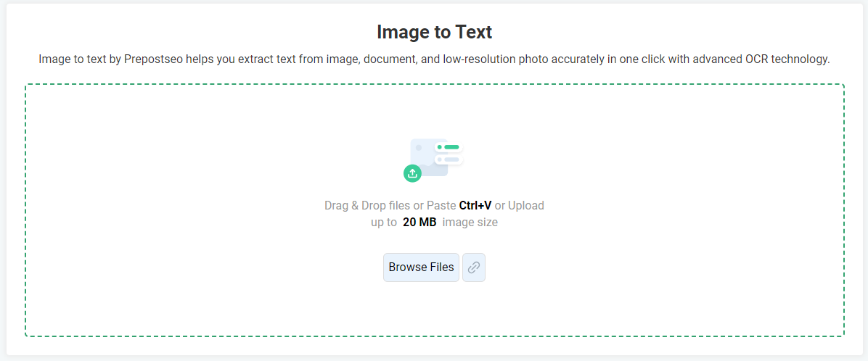
Task: Select the Image to Text heading
Action: (x=434, y=32)
